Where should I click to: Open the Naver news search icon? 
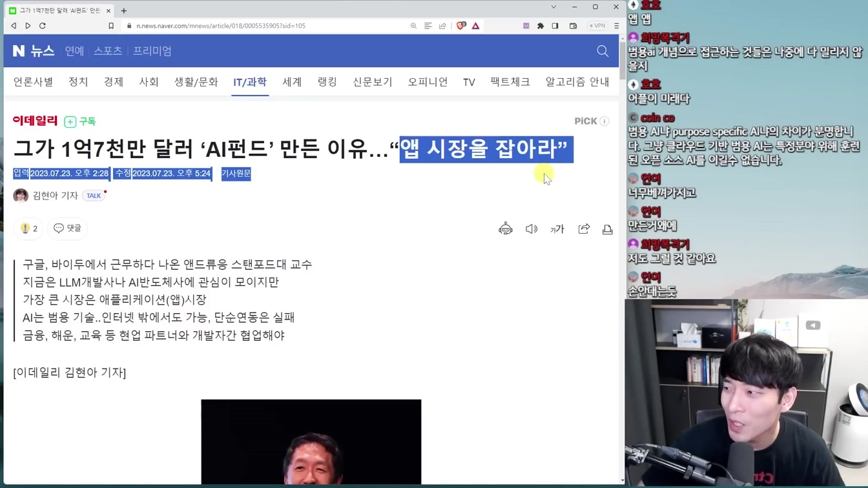pyautogui.click(x=603, y=51)
